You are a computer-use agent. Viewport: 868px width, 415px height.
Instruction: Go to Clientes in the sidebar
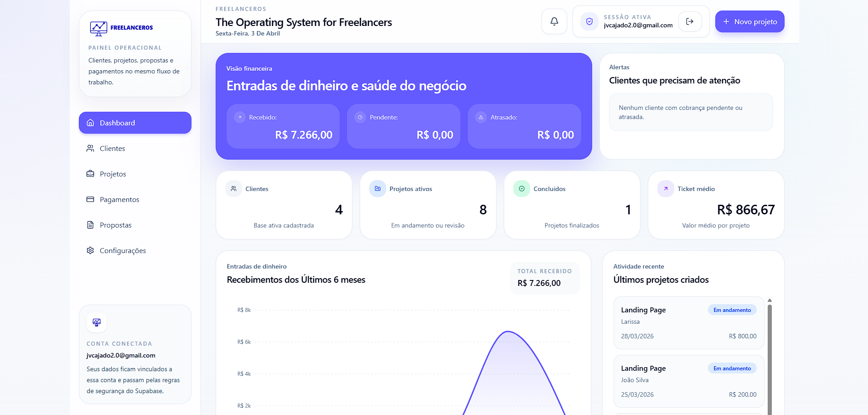[135, 148]
